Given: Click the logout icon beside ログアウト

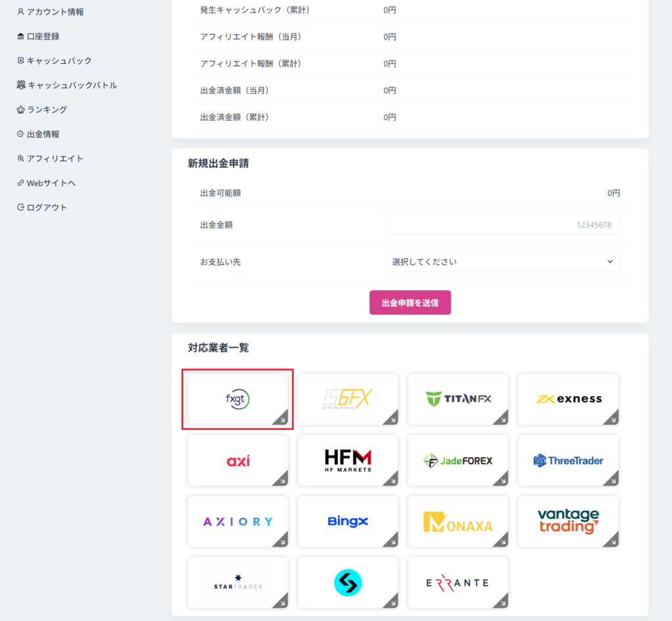Looking at the screenshot, I should (20, 207).
